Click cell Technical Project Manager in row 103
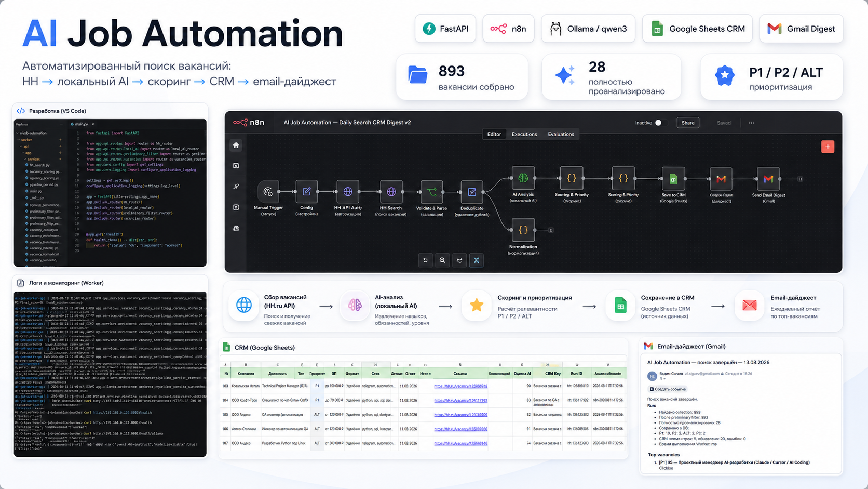Image resolution: width=868 pixels, height=489 pixels. 284,386
